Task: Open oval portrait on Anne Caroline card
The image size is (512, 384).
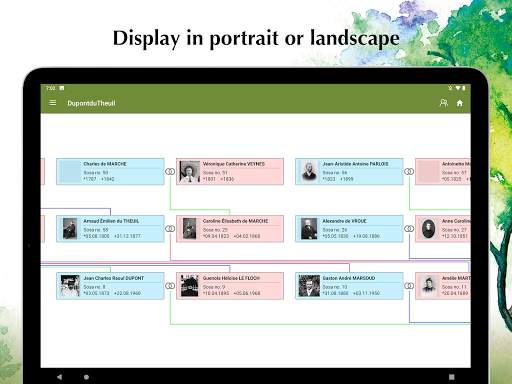Action: [428, 229]
